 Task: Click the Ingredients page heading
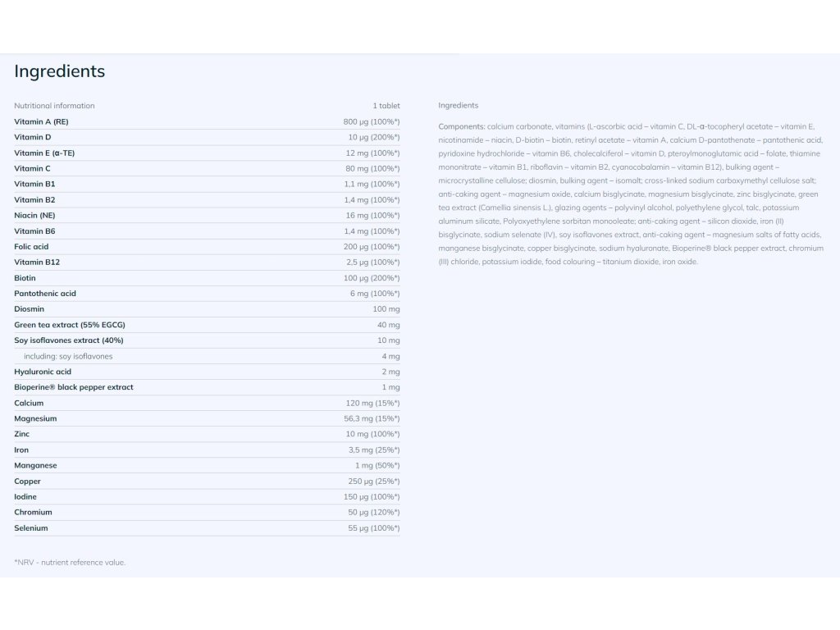pos(60,71)
